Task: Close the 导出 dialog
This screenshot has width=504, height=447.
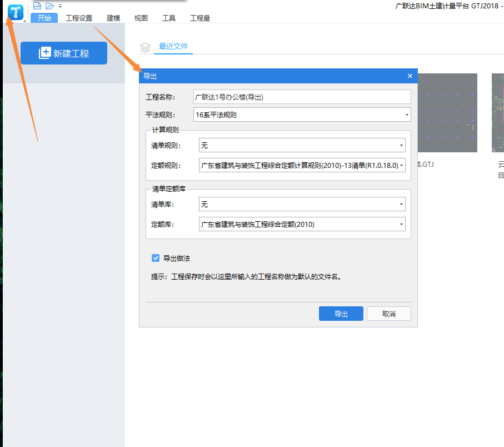Action: tap(410, 76)
